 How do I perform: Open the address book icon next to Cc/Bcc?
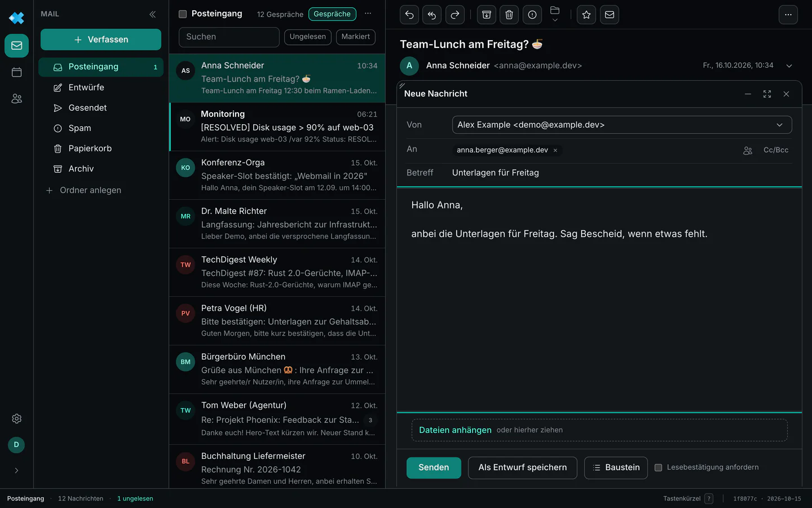coord(748,151)
